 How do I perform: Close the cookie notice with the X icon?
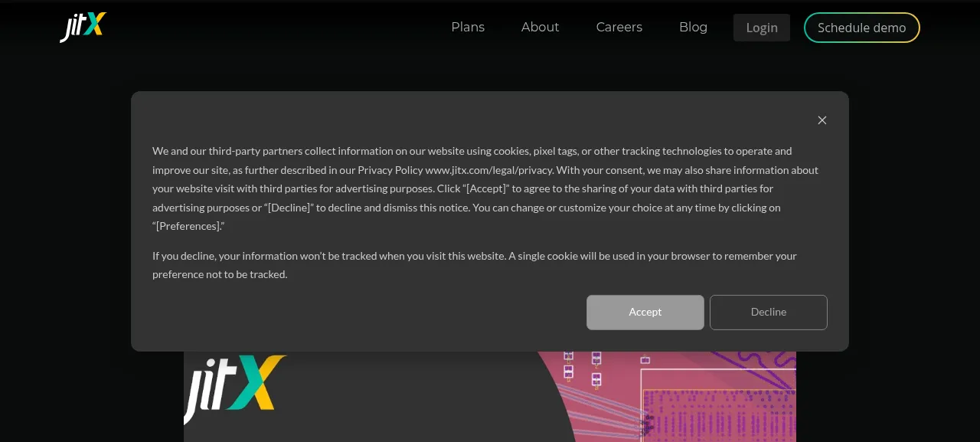pyautogui.click(x=822, y=120)
